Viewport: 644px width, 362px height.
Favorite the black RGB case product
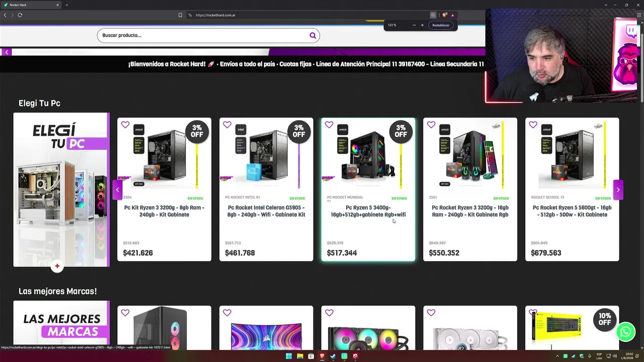pos(125,313)
